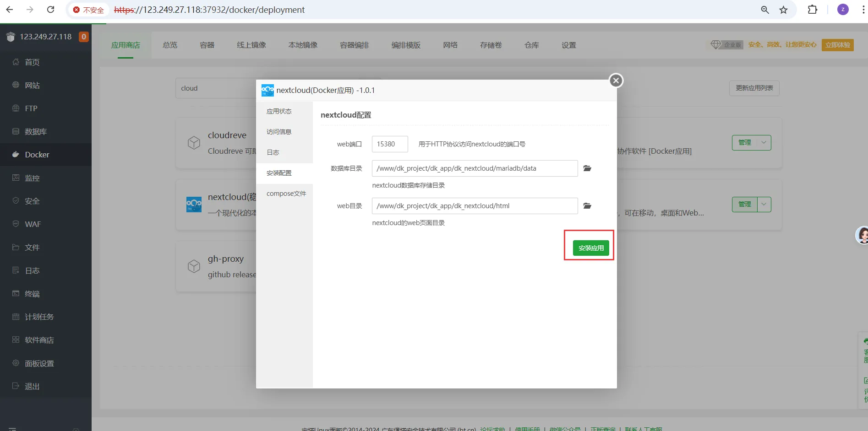Open the 日志 tab in the nextcloud dialog
This screenshot has height=431, width=868.
[284, 152]
